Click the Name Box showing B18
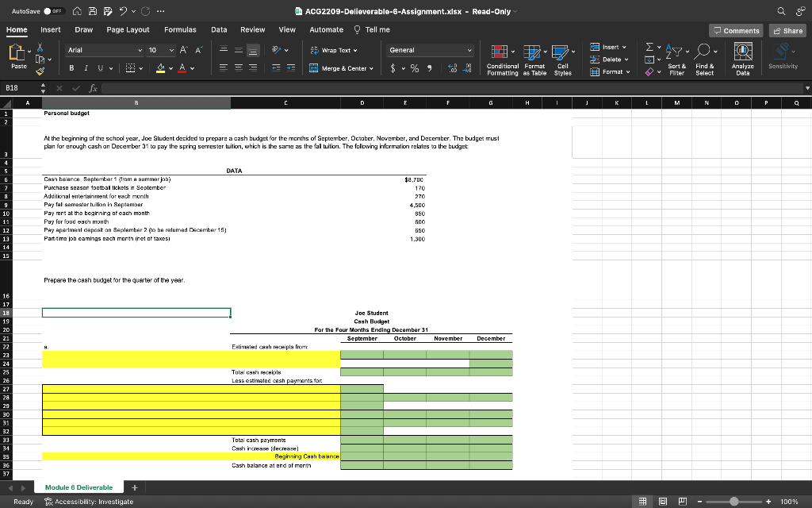The width and height of the screenshot is (812, 508). click(16, 89)
